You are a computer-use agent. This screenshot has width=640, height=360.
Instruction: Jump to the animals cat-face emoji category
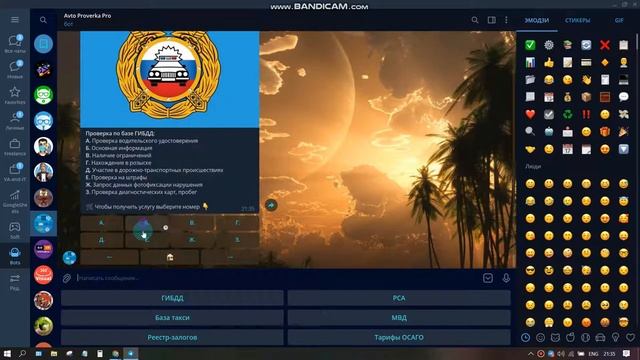556,338
